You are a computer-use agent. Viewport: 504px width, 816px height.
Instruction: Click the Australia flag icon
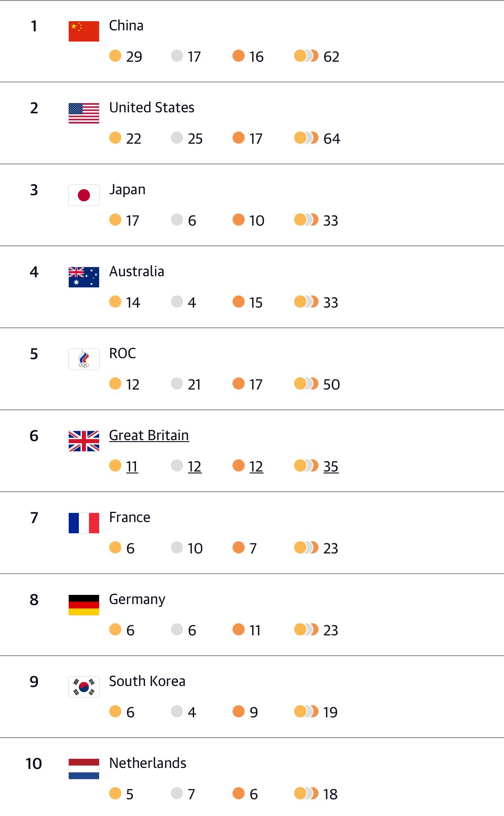tap(84, 277)
